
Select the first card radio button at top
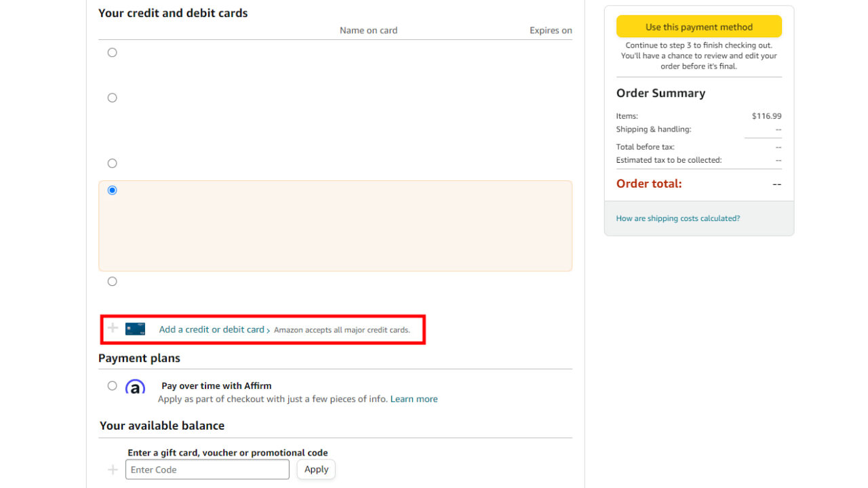(x=112, y=52)
